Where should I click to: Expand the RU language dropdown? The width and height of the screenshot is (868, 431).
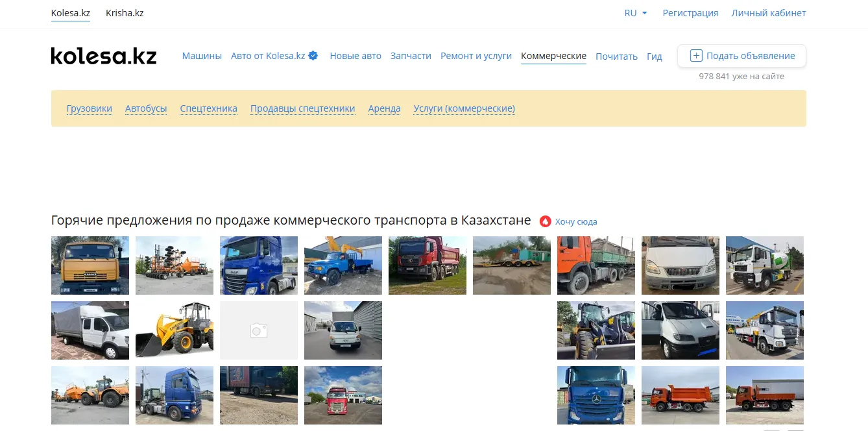tap(636, 13)
